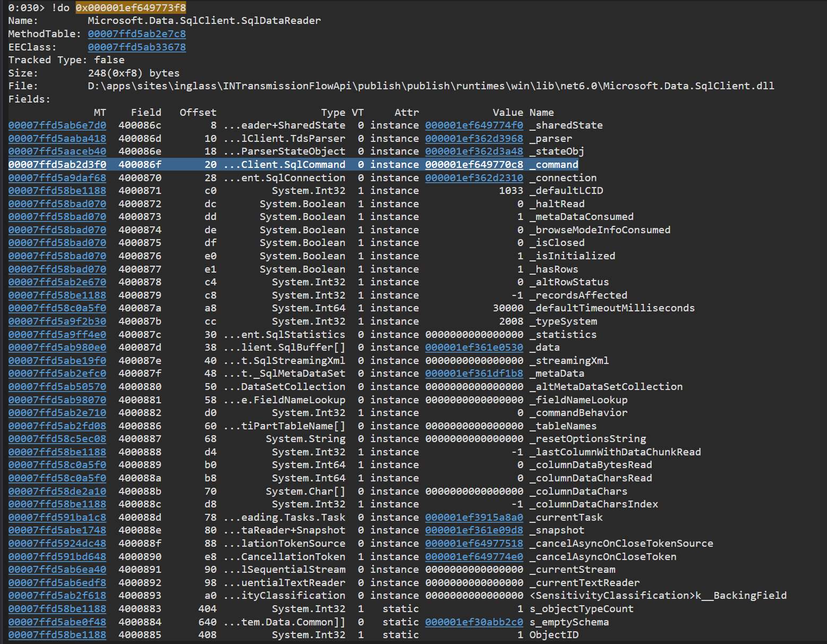Click the _sharedState value address link
The width and height of the screenshot is (827, 644).
coord(474,125)
